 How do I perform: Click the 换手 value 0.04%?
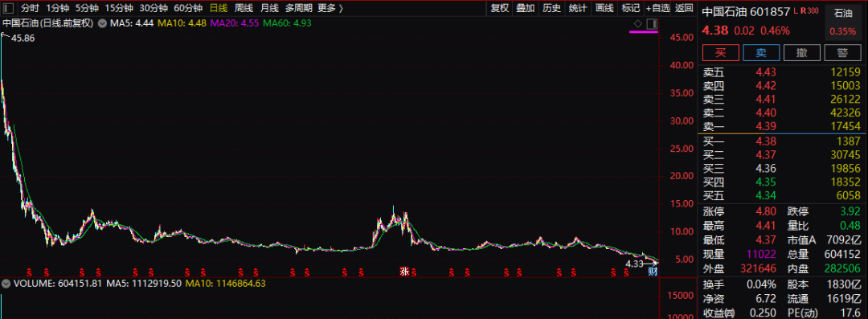(761, 285)
